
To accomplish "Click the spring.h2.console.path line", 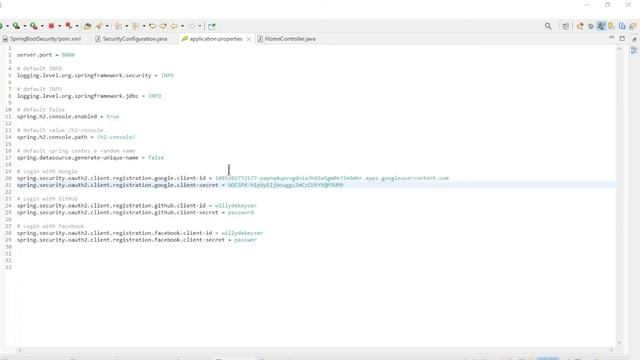I will click(x=76, y=137).
